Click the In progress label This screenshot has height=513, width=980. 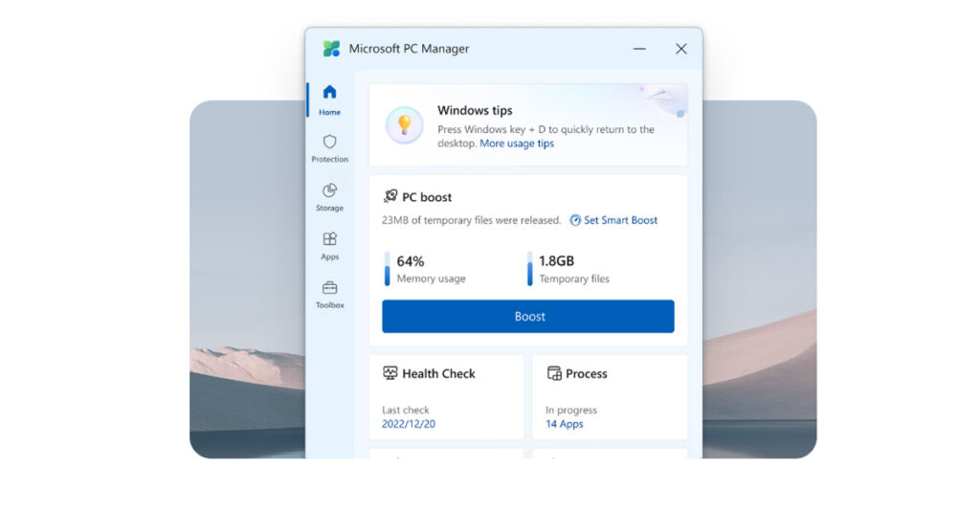570,410
